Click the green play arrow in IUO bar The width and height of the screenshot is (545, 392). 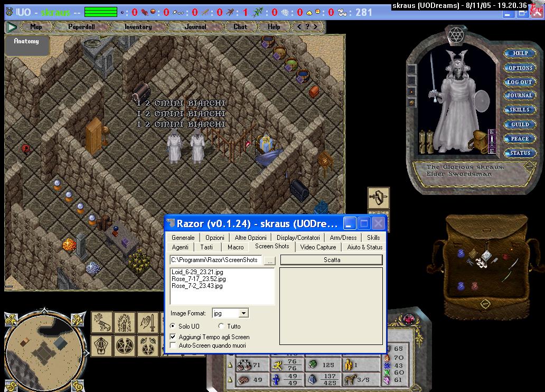click(x=12, y=26)
